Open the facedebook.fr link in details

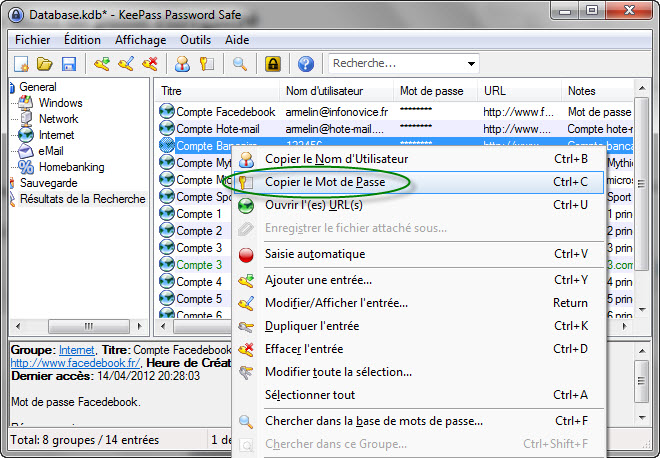tap(75, 363)
